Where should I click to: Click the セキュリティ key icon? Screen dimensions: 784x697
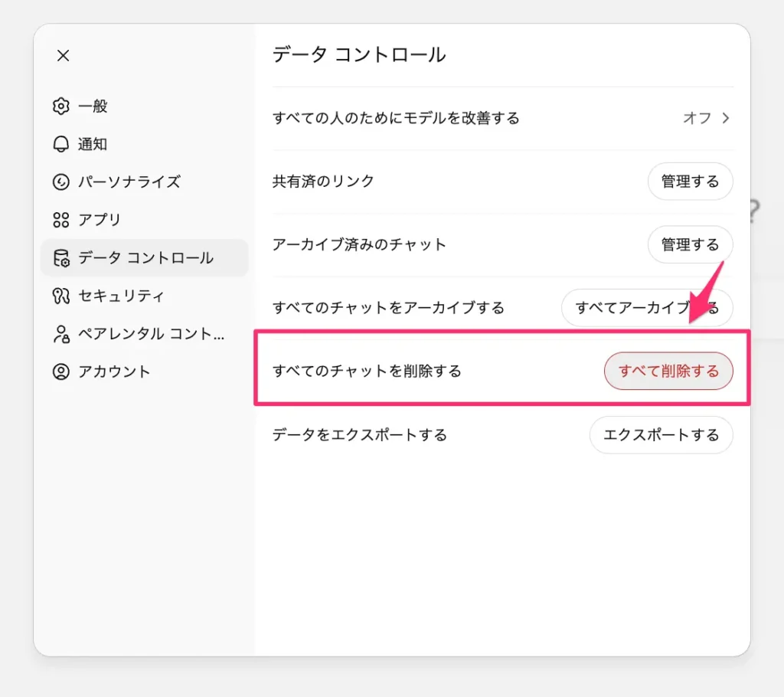pyautogui.click(x=60, y=296)
